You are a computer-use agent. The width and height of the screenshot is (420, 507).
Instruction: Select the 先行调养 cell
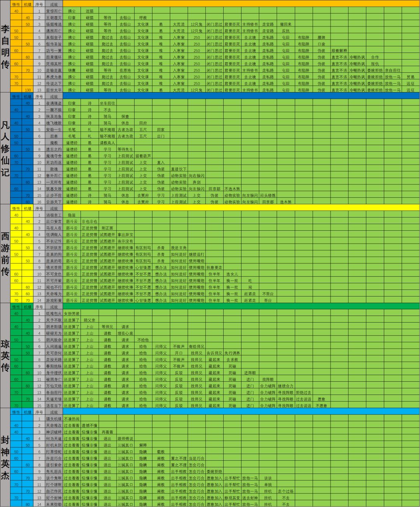tap(232, 353)
